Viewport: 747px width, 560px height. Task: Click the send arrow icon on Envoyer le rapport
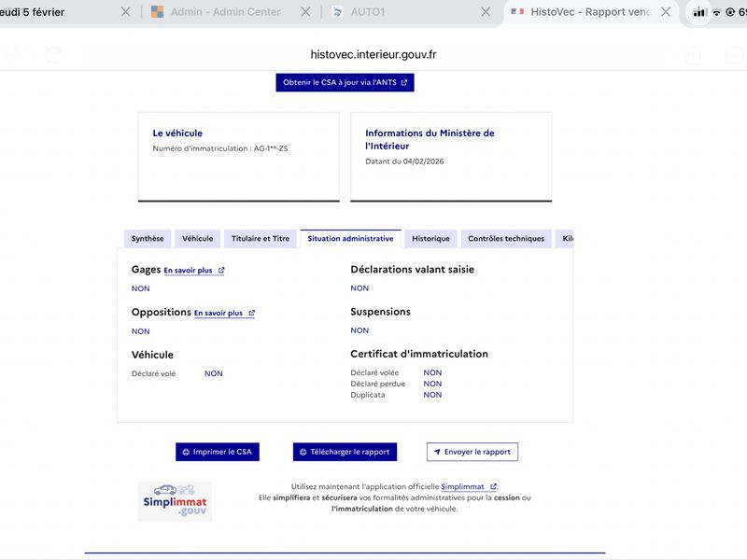pyautogui.click(x=437, y=452)
